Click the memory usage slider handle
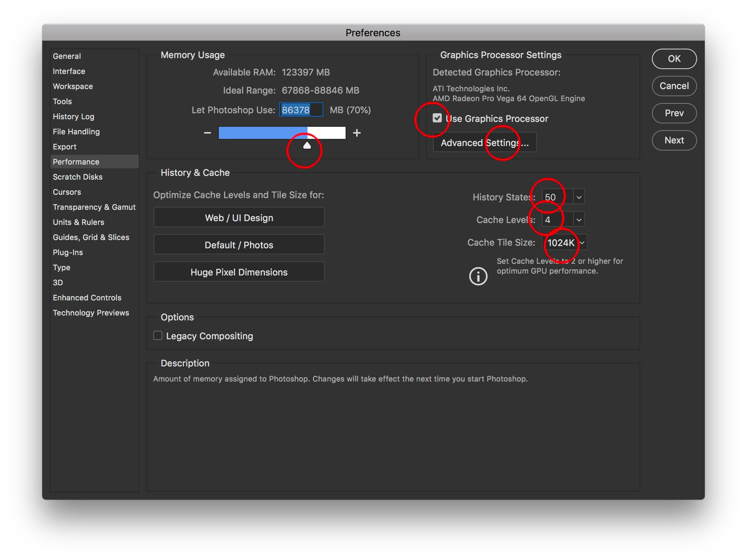Viewport: 747px width, 560px height. pos(307,146)
